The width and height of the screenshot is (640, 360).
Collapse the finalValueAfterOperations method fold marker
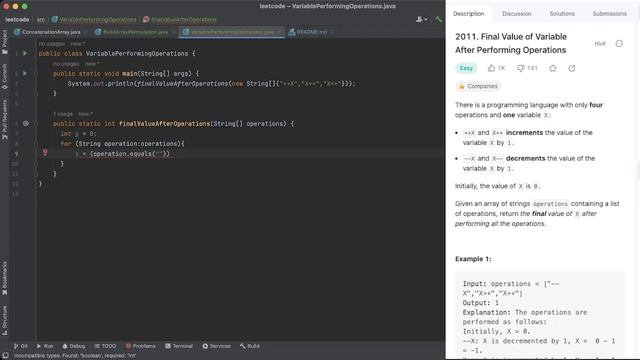pos(36,123)
